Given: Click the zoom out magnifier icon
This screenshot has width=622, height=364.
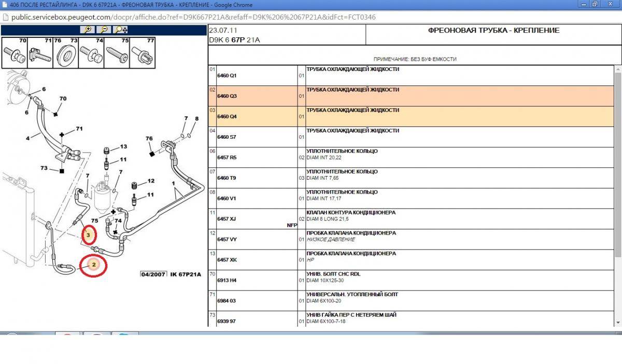Looking at the screenshot, I should [104, 30].
